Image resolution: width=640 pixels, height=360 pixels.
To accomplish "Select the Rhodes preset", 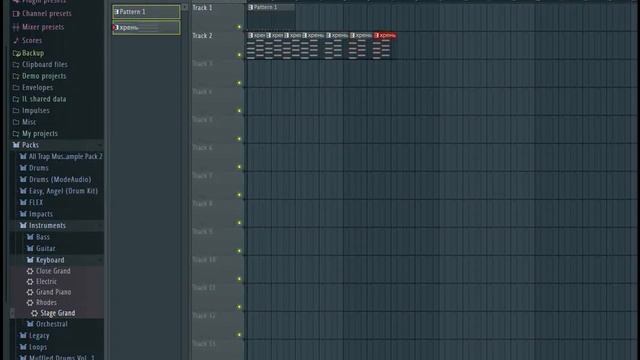I will pyautogui.click(x=42, y=303).
